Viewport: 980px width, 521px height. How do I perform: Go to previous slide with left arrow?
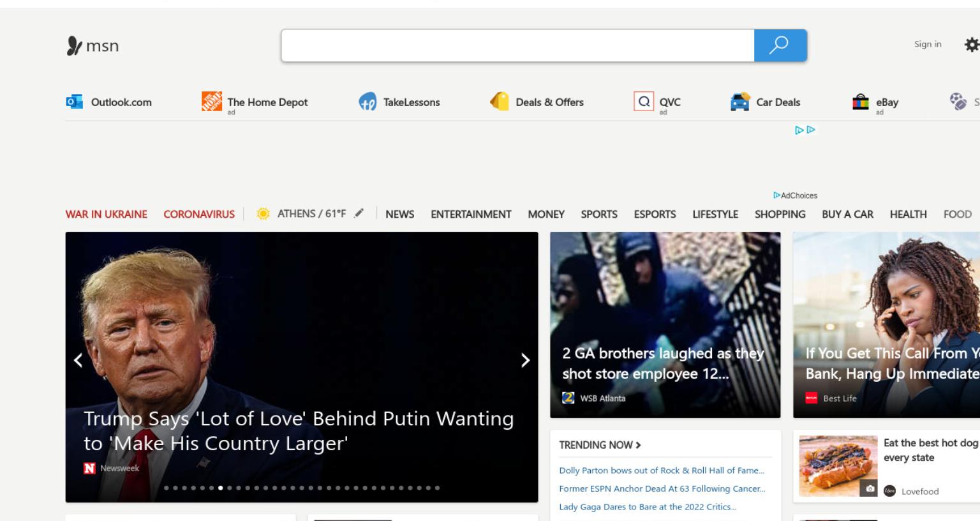tap(78, 361)
